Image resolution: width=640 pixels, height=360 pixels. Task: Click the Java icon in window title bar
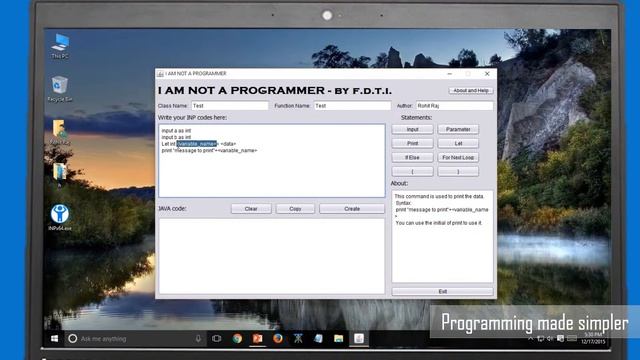click(160, 73)
